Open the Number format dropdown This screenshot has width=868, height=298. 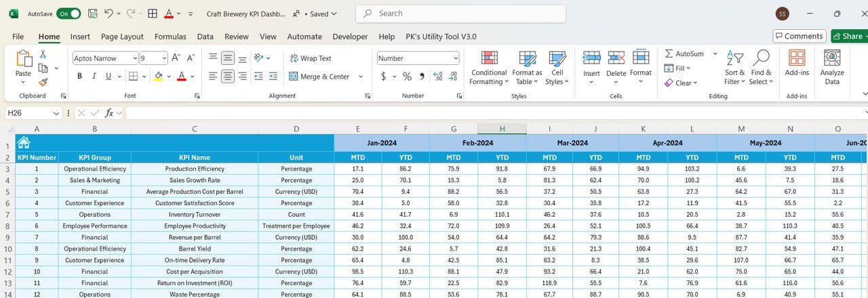coord(455,58)
